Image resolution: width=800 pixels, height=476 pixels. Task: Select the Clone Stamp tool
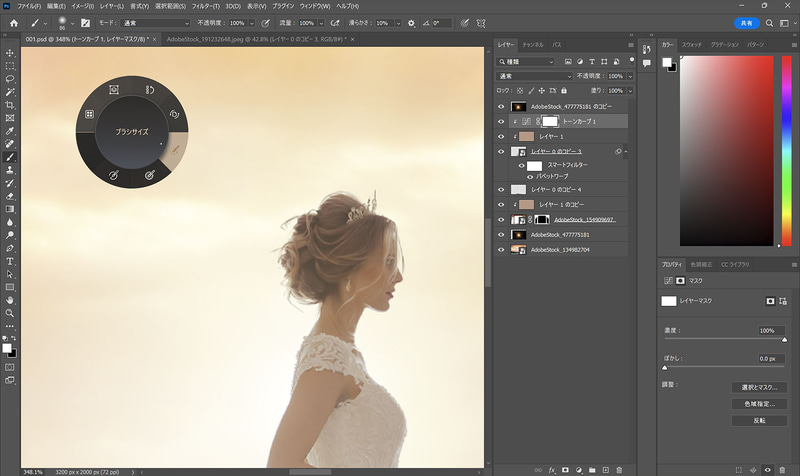[x=10, y=170]
